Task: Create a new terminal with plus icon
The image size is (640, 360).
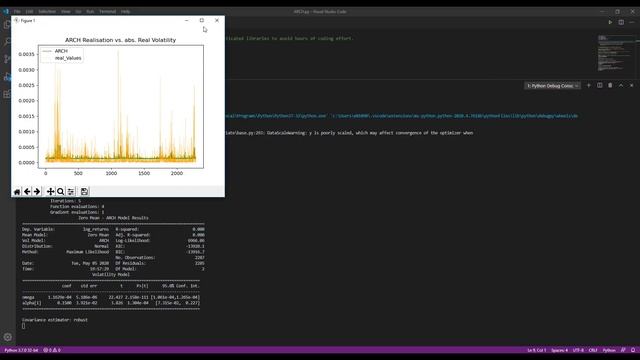Action: pyautogui.click(x=589, y=85)
